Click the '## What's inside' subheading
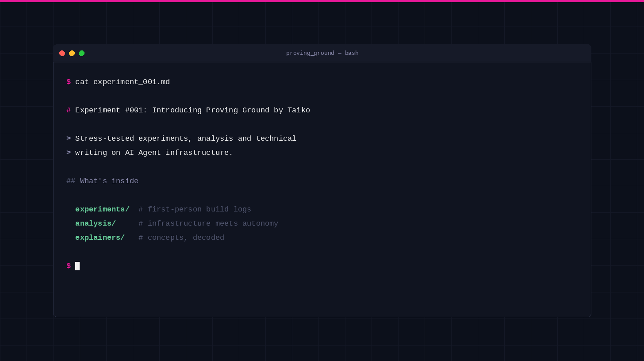Screen dimensions: 644x361 pyautogui.click(x=102, y=181)
